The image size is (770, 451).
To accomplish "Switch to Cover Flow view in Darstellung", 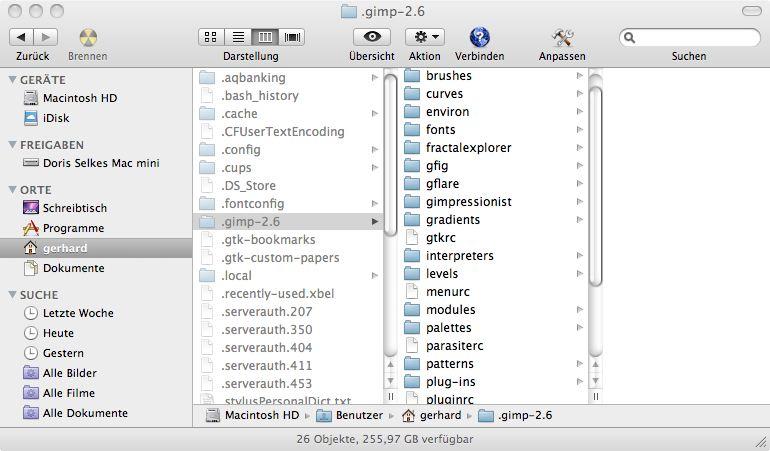I will 292,37.
